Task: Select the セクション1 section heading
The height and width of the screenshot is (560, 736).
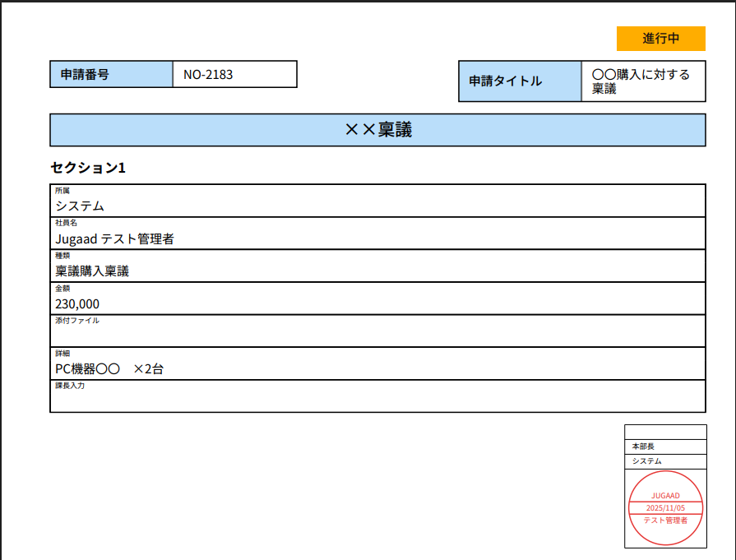Action: [88, 168]
